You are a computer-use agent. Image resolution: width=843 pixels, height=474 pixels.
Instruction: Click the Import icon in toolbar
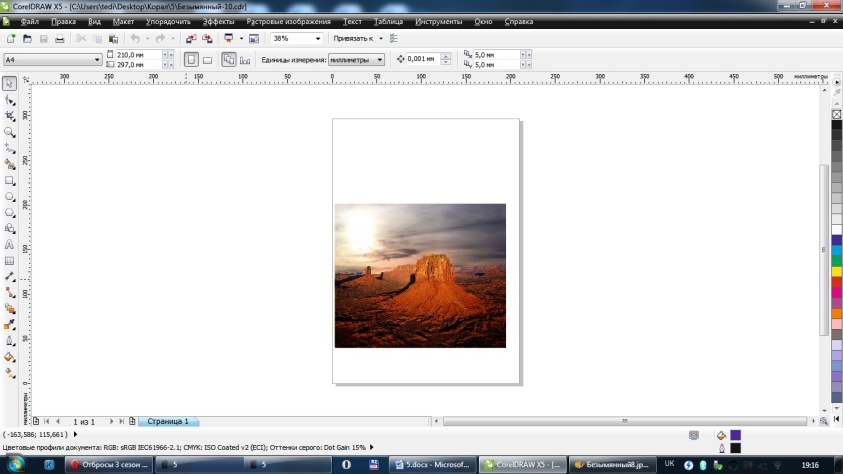click(191, 39)
